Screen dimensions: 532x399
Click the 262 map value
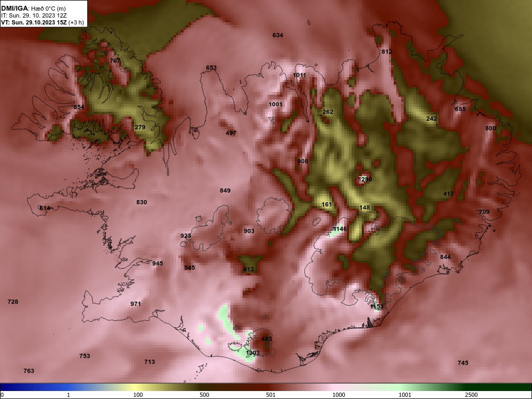328,112
